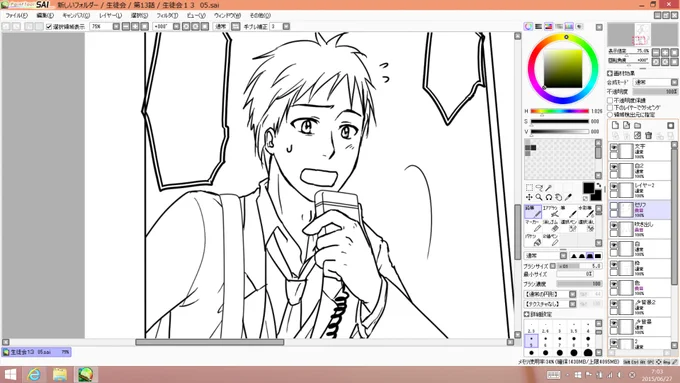Adjust the layer 不透明度 opacity slider

(655, 92)
